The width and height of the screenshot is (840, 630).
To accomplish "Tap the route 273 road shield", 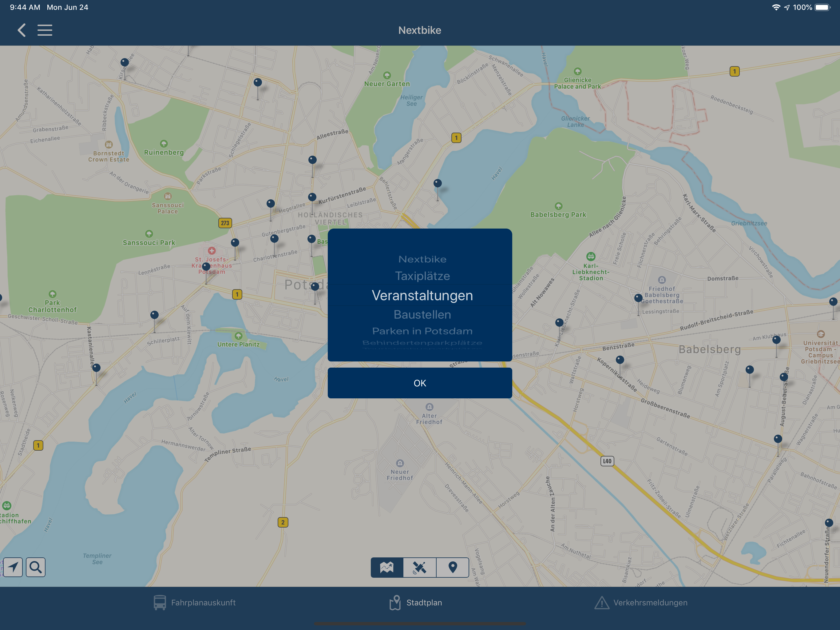I will [225, 223].
